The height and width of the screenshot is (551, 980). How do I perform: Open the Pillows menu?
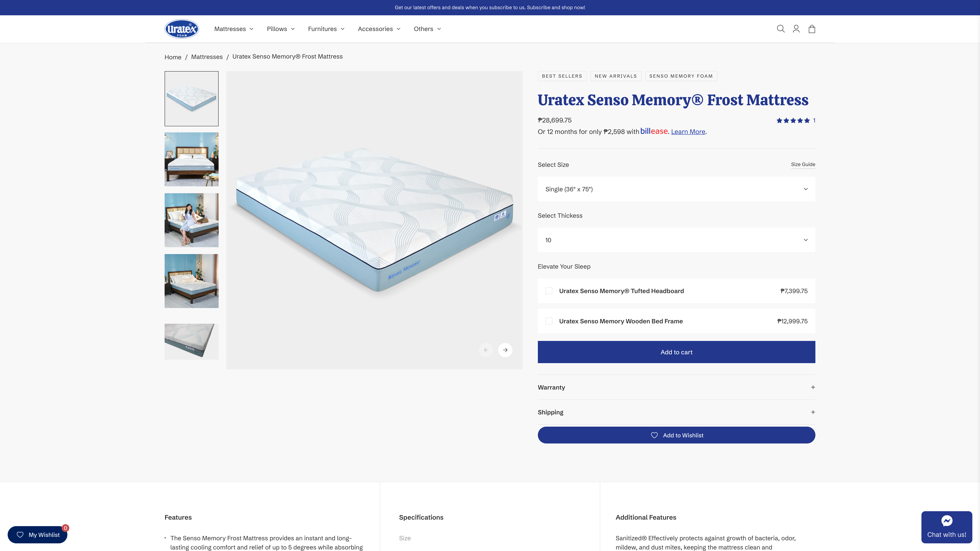[281, 29]
